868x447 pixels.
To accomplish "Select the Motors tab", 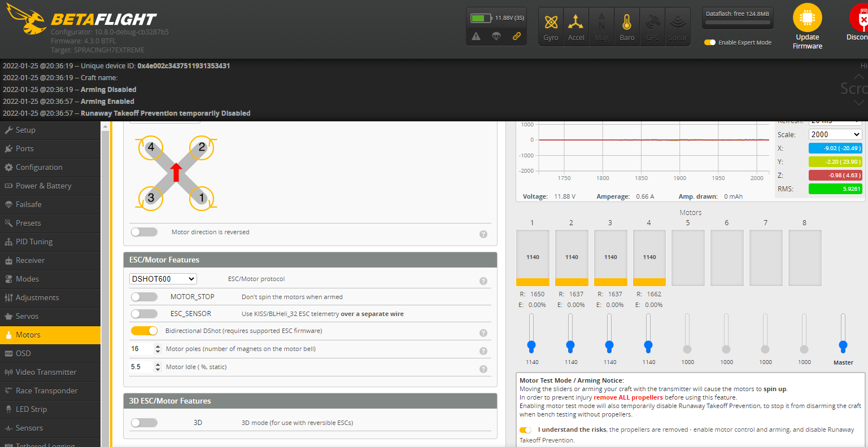I will pos(50,335).
